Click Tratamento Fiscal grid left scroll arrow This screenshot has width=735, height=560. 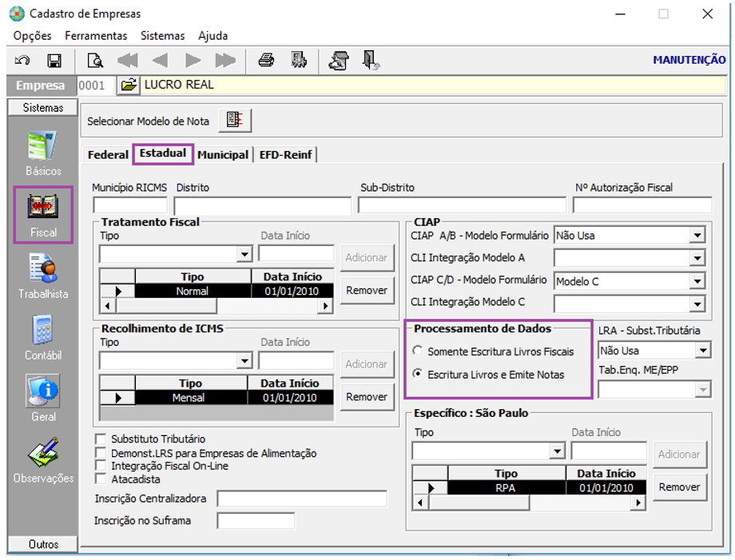coord(108,306)
